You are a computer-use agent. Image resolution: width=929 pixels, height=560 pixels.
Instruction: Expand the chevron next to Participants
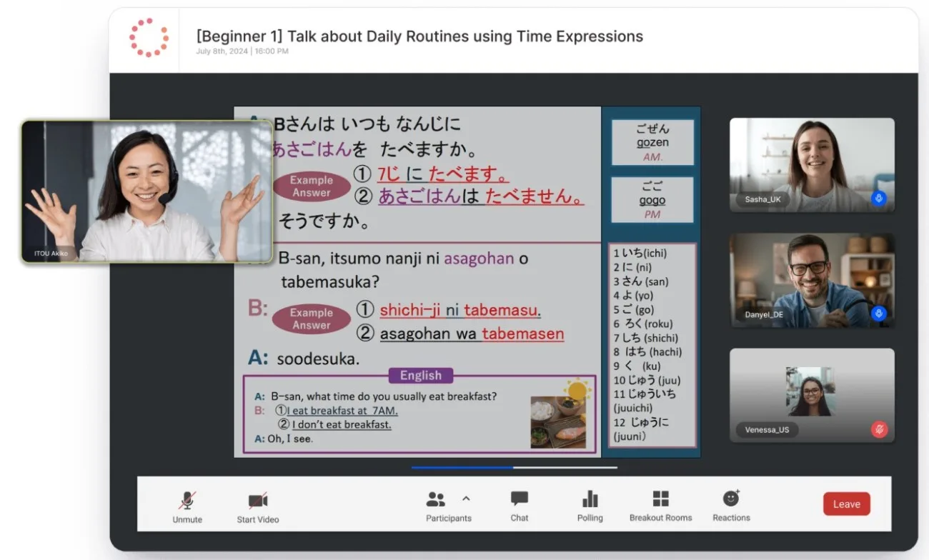click(466, 499)
